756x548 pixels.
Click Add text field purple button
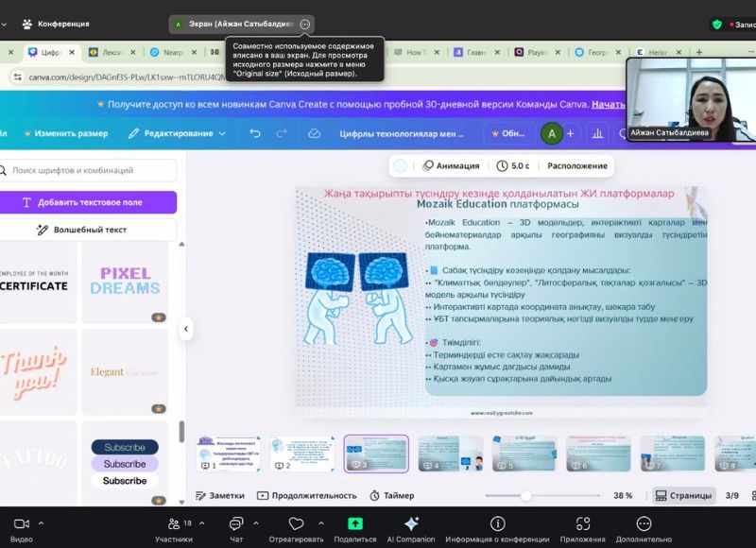point(88,202)
